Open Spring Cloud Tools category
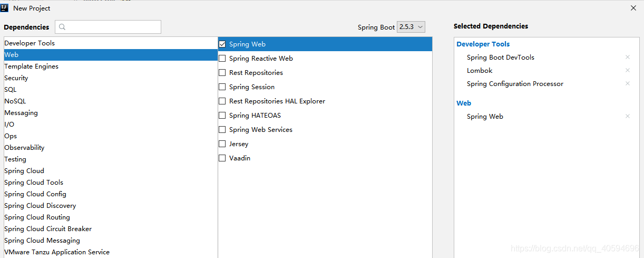The height and width of the screenshot is (258, 644). (x=111, y=183)
